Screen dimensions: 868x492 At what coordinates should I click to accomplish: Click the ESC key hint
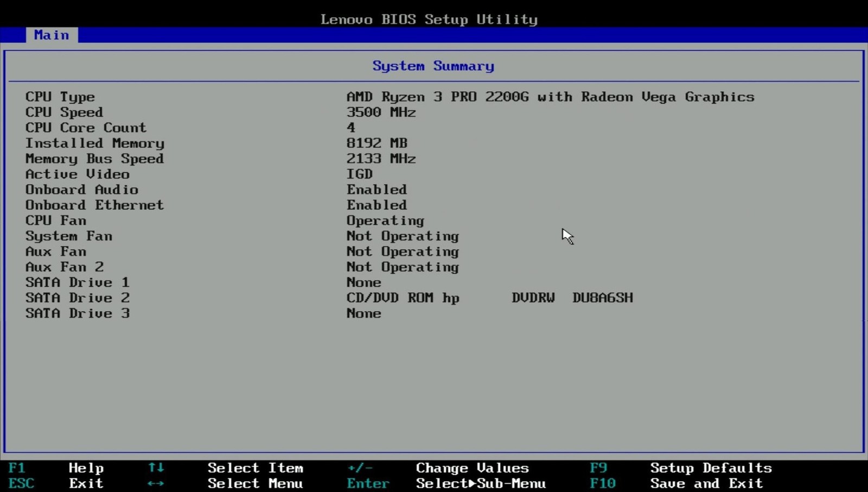coord(21,483)
